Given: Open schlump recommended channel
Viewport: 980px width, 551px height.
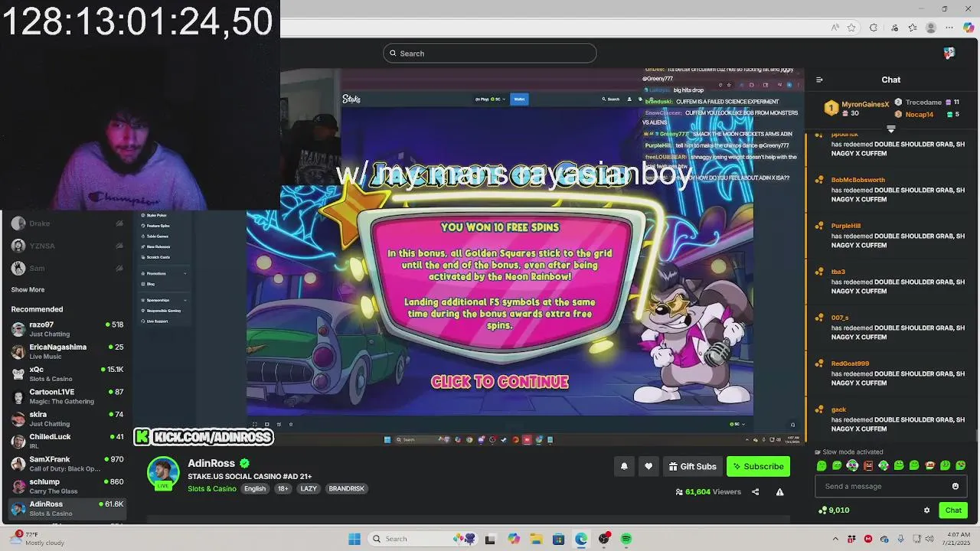Looking at the screenshot, I should tap(67, 486).
